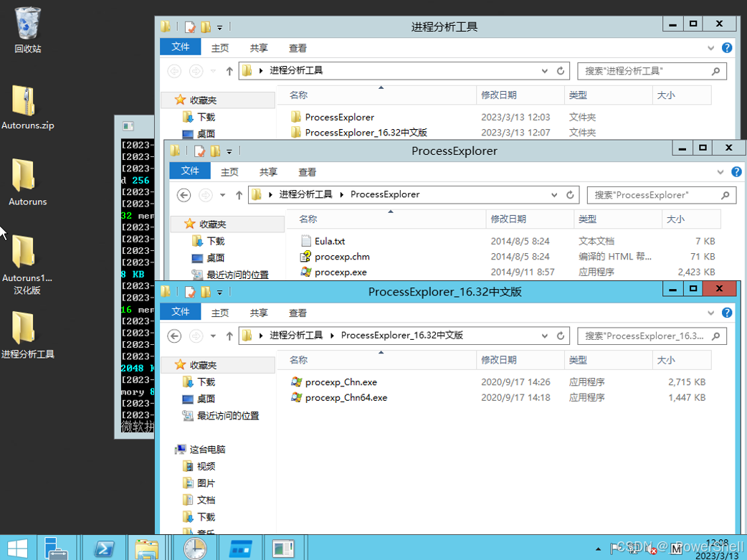The image size is (747, 560).
Task: Go up one level in 进程分析工具 window
Action: (229, 71)
